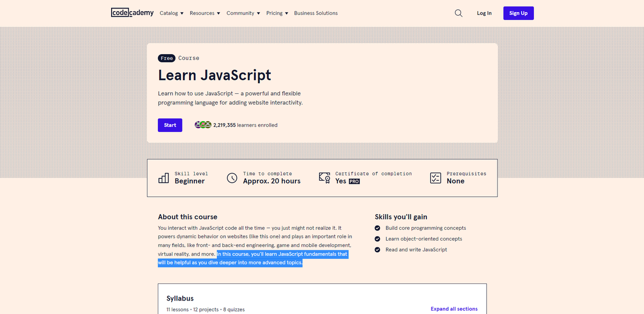Open search using the magnifying glass icon
This screenshot has width=644, height=314.
coord(458,13)
